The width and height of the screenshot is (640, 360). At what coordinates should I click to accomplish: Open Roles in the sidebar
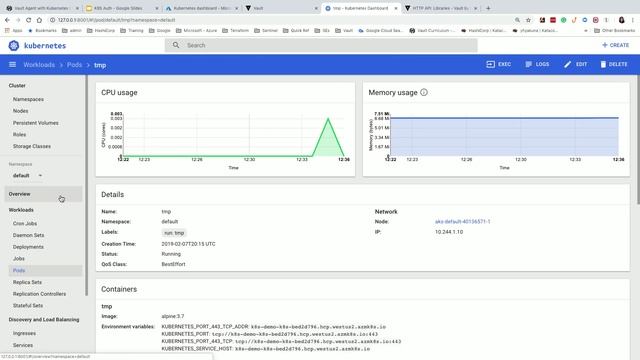tap(19, 134)
